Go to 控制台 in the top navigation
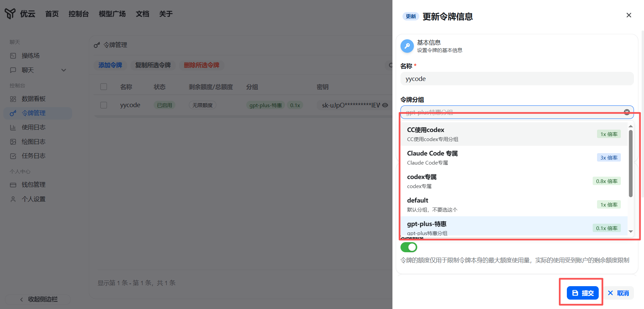Screen dimensions: 644x309 [x=79, y=14]
